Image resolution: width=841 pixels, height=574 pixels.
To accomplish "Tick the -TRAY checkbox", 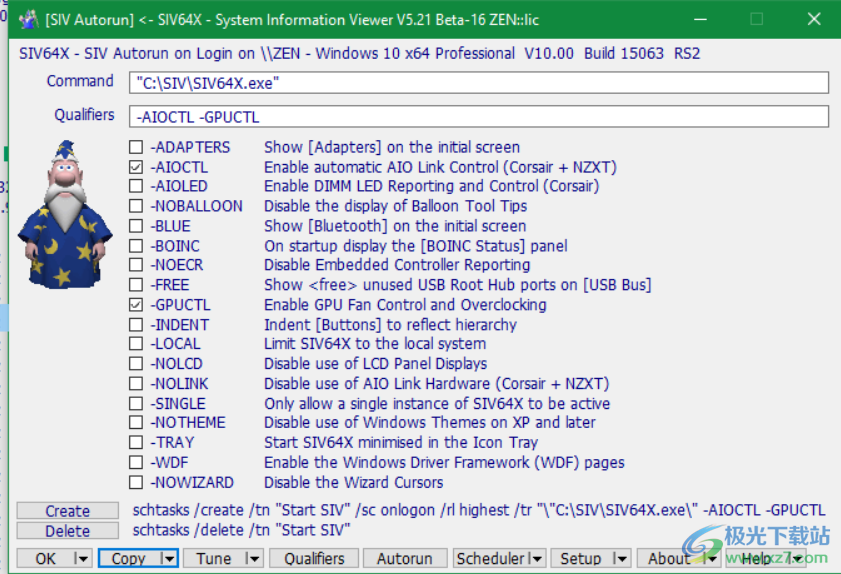I will [136, 443].
